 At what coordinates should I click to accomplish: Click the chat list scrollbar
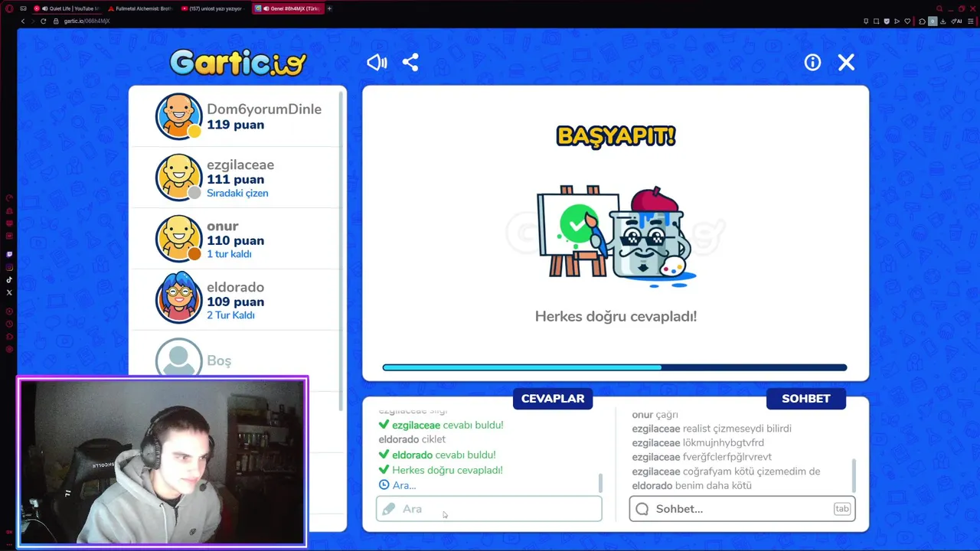pos(854,475)
